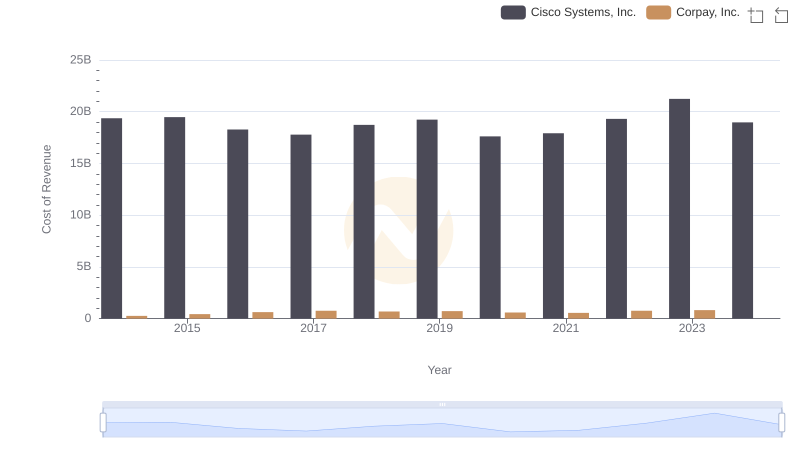800x461 pixels.
Task: Click the area zoom tool icon
Action: pyautogui.click(x=756, y=15)
